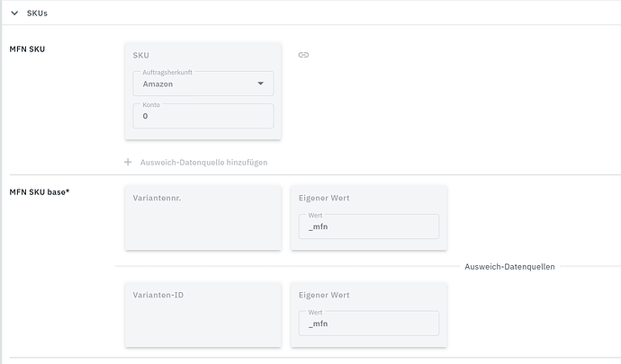Viewport: 621px width, 364px height.
Task: Open the Auftragsherkunft dropdown arrow
Action: (x=261, y=84)
